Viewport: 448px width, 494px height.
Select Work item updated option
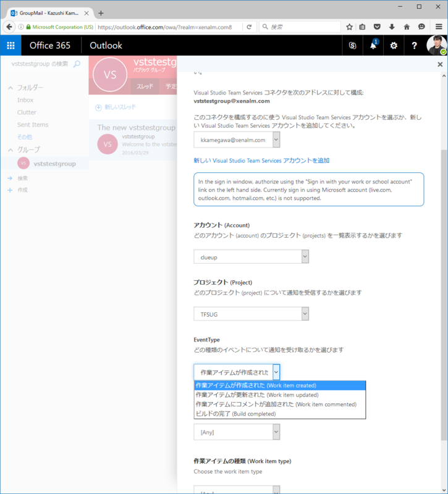280,395
